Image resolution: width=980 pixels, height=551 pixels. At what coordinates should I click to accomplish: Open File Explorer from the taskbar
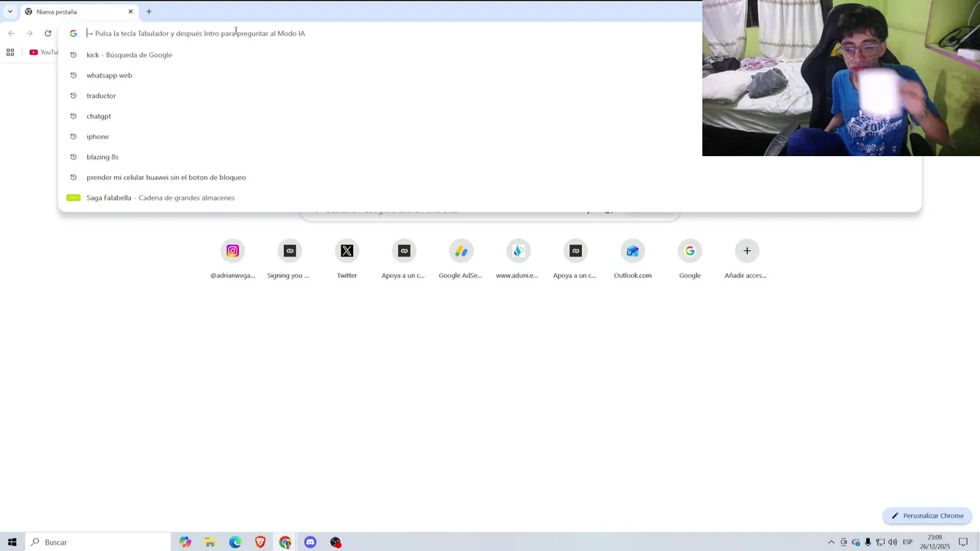point(210,542)
